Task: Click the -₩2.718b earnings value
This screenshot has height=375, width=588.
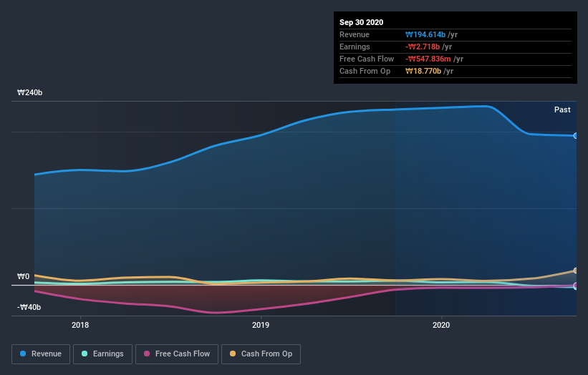Action: pyautogui.click(x=423, y=47)
